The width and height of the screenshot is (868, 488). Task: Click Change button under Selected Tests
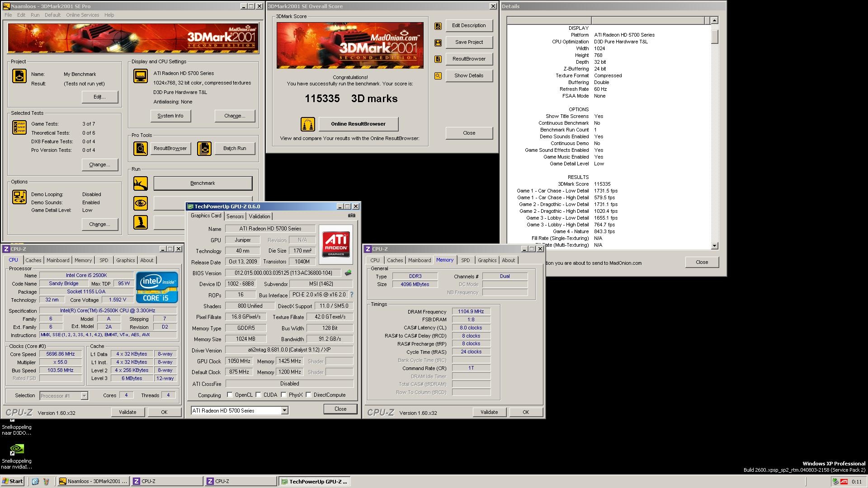pos(99,165)
